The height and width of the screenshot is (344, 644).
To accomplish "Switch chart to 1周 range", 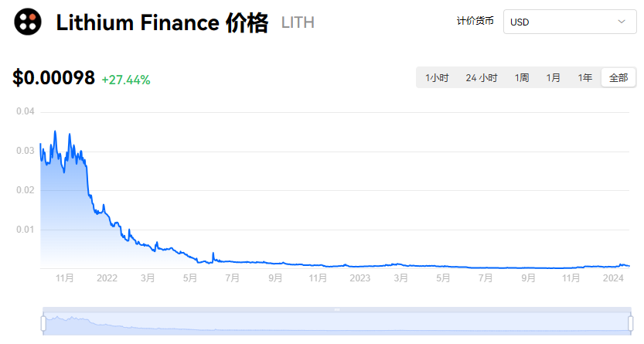I will click(x=522, y=77).
